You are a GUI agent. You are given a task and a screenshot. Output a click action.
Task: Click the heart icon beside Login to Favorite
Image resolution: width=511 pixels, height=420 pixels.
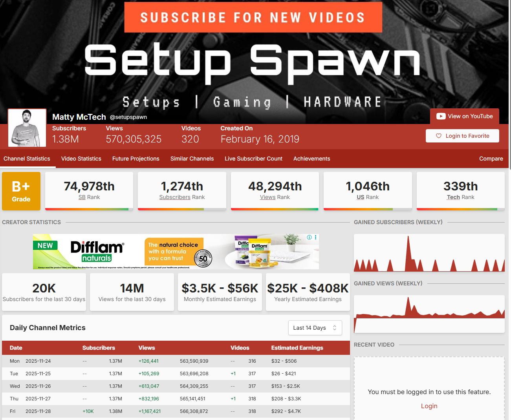(439, 136)
